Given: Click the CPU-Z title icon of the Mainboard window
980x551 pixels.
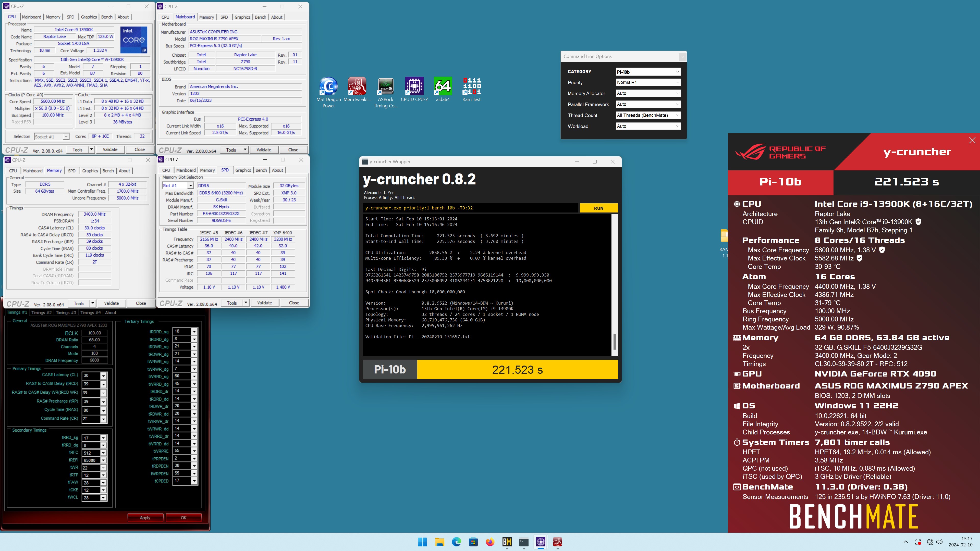Looking at the screenshot, I should pos(161,6).
